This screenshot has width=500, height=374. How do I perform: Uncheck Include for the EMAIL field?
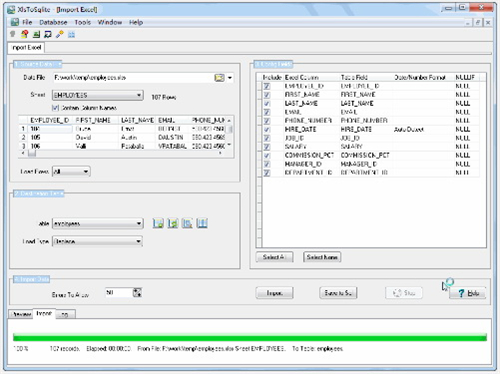(267, 112)
